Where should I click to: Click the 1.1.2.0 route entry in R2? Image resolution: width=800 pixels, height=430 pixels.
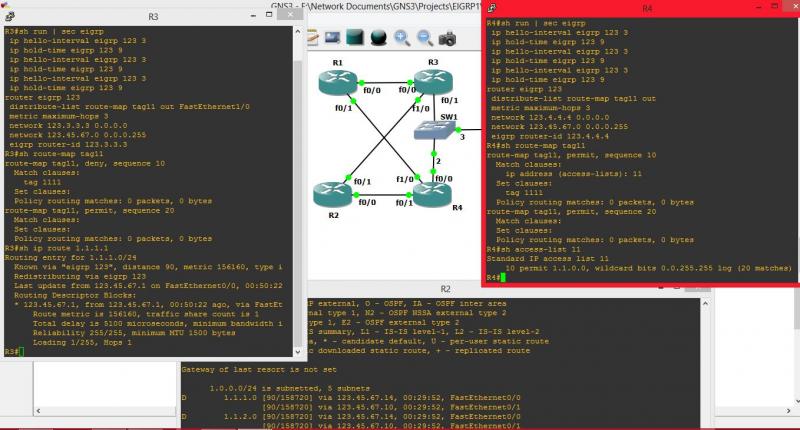351,417
